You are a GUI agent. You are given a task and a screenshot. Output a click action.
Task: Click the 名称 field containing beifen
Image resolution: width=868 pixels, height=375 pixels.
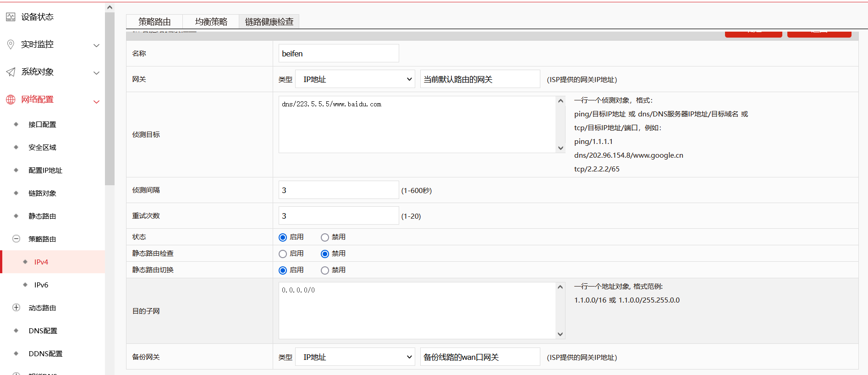(339, 53)
